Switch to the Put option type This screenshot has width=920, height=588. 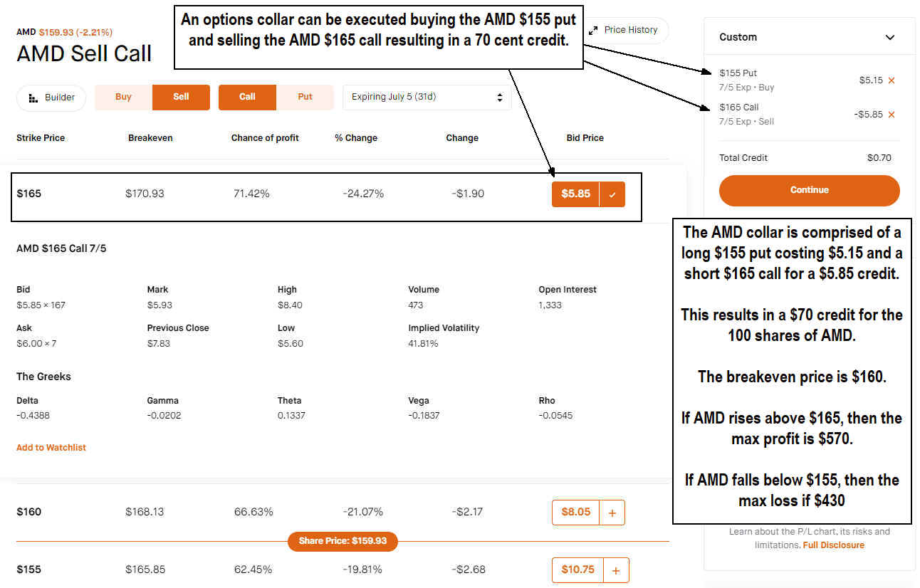[305, 98]
